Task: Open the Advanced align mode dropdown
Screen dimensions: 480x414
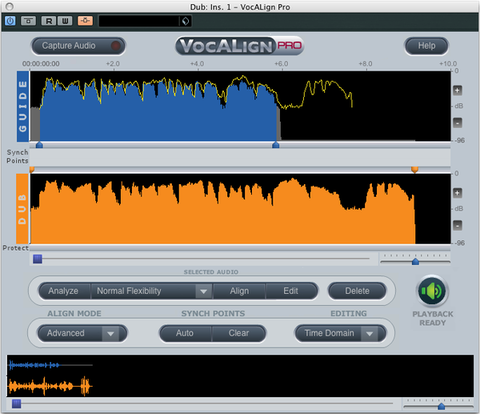Action: tap(82, 333)
